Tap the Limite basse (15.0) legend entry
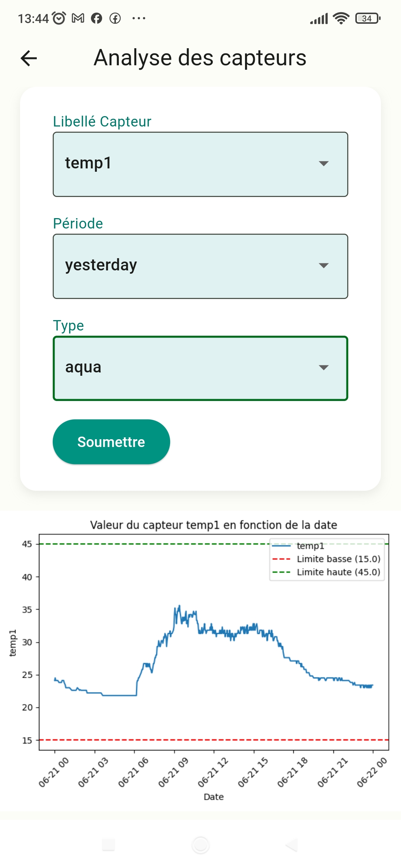This screenshot has width=401, height=868. coord(338,559)
